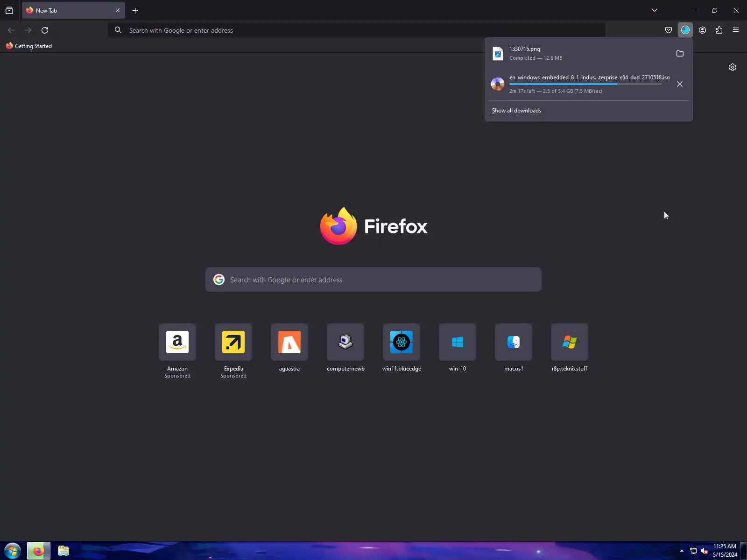The image size is (747, 560).
Task: Click the Google icon in search box
Action: 219,280
